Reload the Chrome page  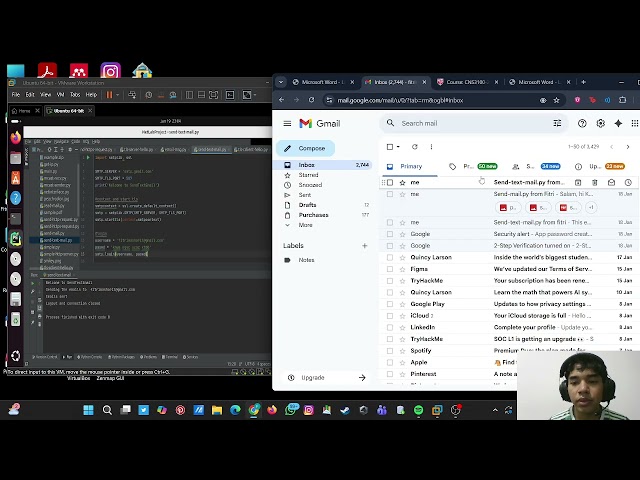point(311,100)
